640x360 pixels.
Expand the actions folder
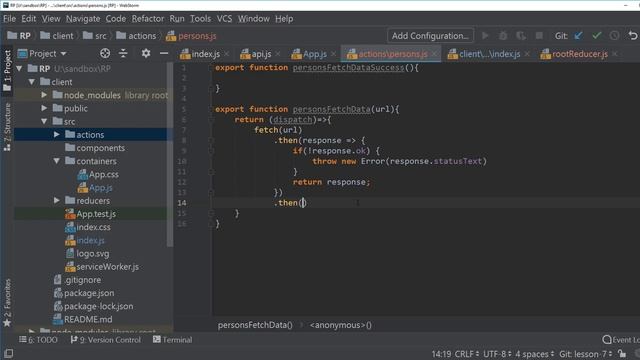[57, 135]
